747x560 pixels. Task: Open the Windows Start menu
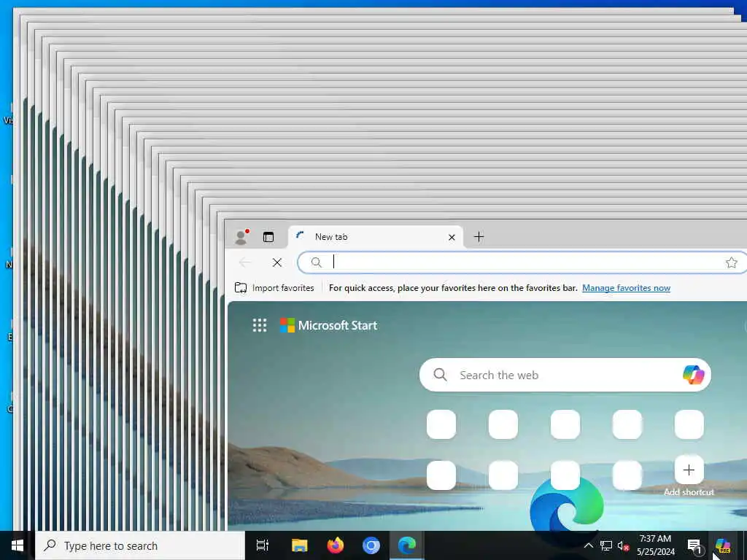18,545
